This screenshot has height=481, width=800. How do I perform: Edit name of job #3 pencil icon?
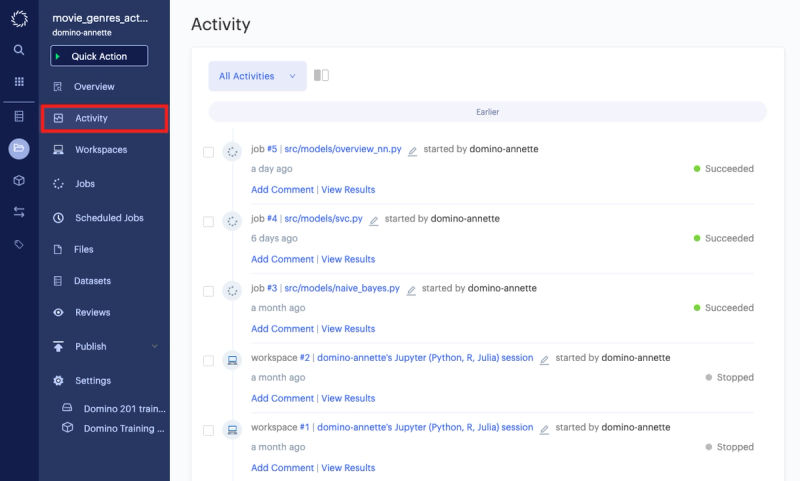[x=411, y=290]
